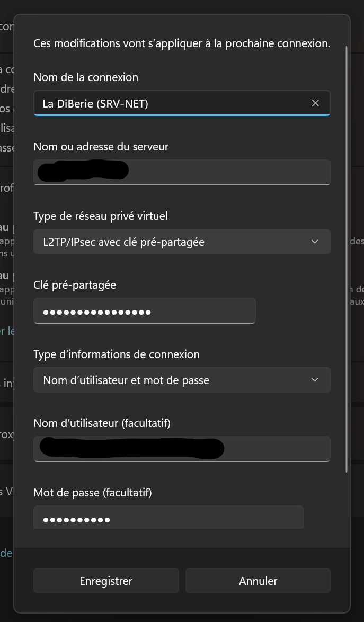Save changes with the Enregistrer button
Image resolution: width=364 pixels, height=622 pixels.
point(106,581)
